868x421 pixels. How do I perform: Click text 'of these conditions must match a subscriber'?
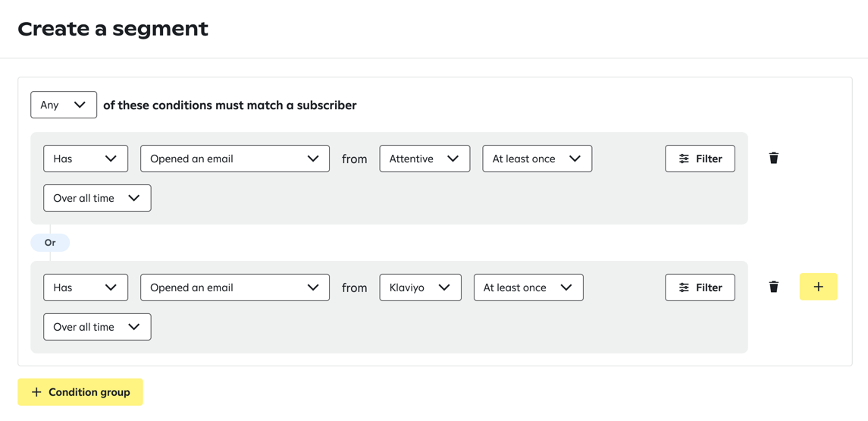(230, 105)
